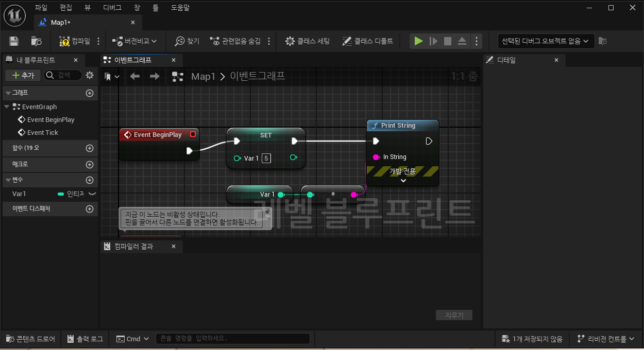This screenshot has height=350, width=644.
Task: Open 클래스 디폴트 class defaults
Action: tap(367, 41)
